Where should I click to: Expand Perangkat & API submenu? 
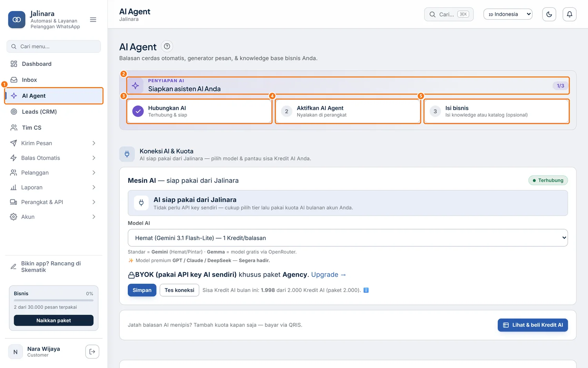pyautogui.click(x=54, y=202)
